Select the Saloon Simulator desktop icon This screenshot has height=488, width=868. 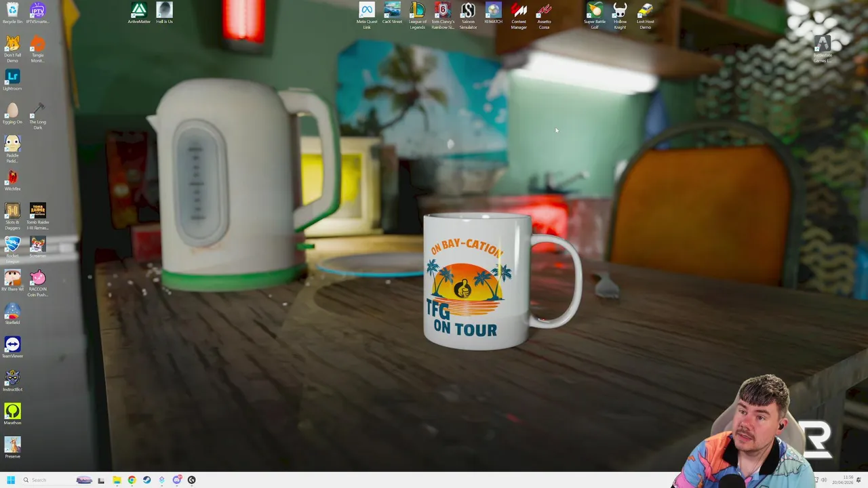pos(468,16)
